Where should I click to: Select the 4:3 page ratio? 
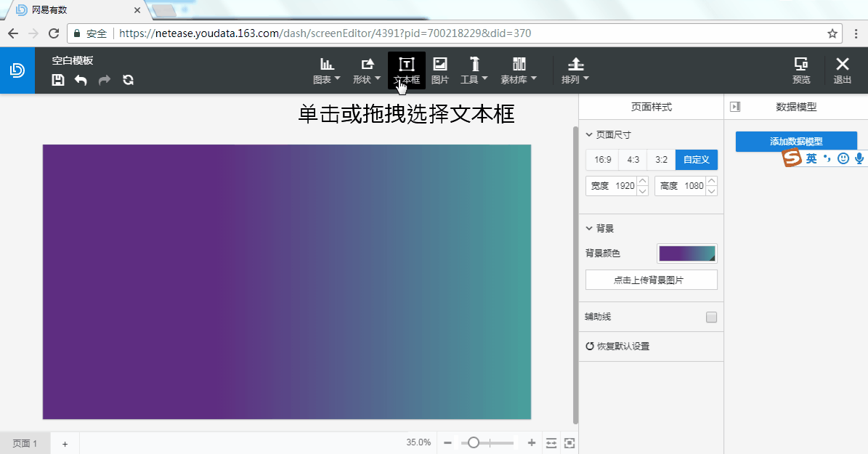click(x=633, y=160)
